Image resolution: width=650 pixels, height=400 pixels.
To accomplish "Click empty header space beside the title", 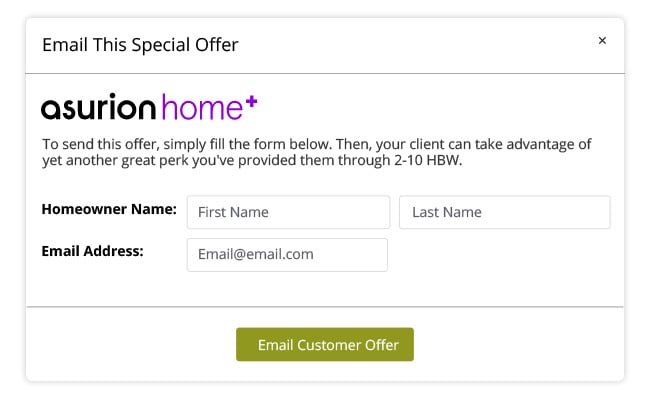I will point(420,45).
